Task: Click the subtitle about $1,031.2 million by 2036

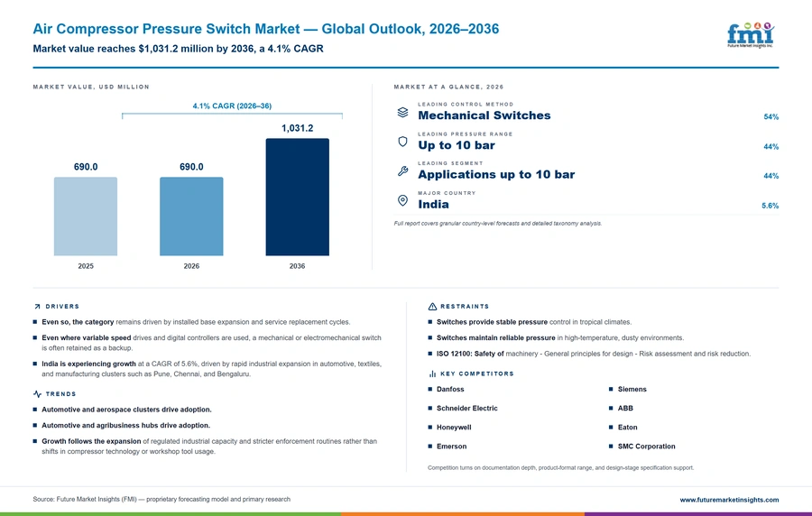Action: tap(178, 49)
